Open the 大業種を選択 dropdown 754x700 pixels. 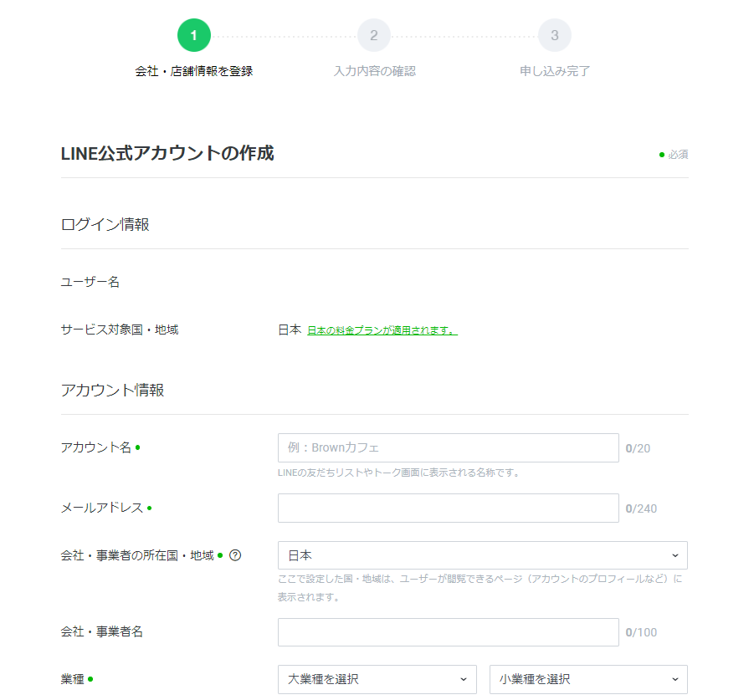point(377,679)
